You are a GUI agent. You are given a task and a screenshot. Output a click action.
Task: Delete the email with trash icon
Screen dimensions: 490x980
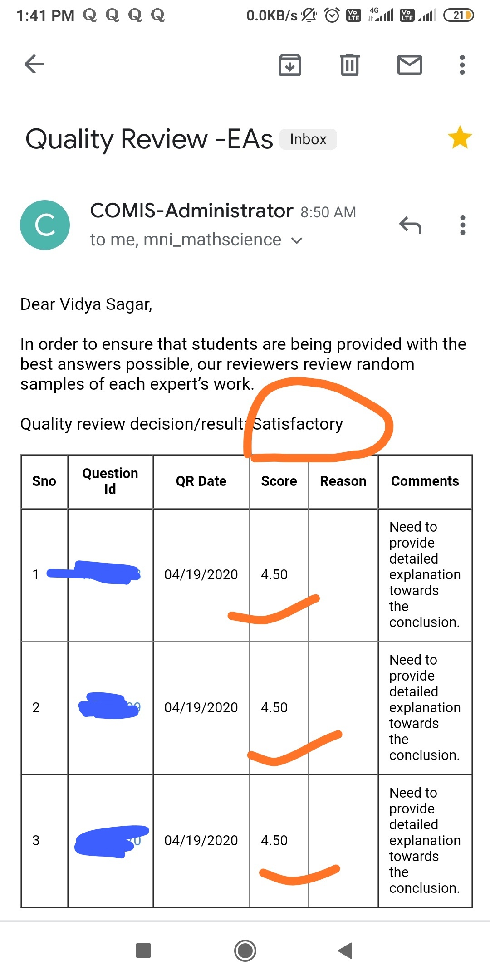[349, 64]
